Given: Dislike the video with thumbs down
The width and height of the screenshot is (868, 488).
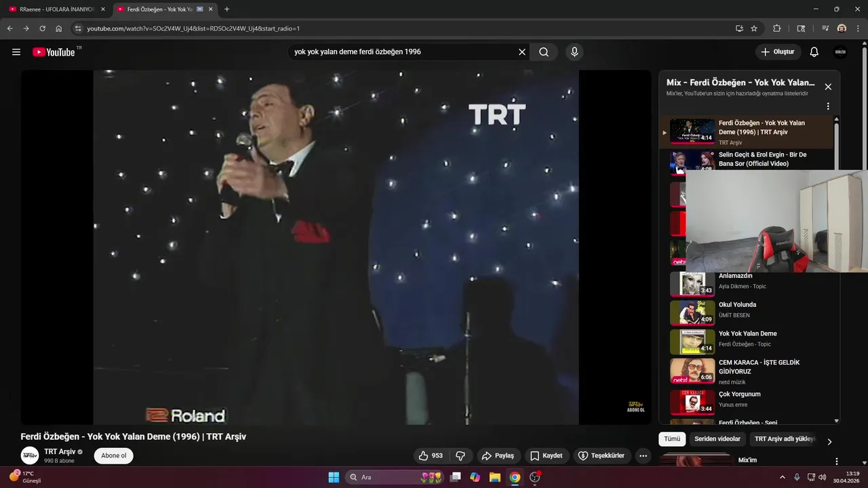Looking at the screenshot, I should tap(460, 455).
